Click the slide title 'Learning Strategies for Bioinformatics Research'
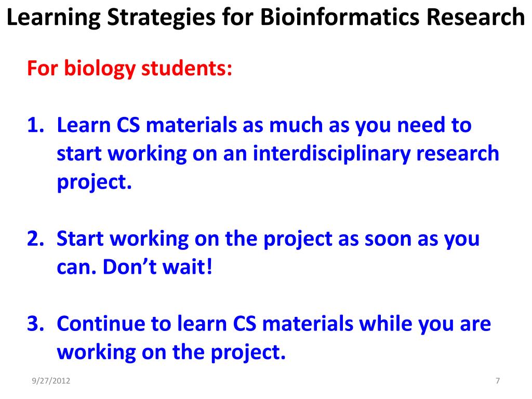 pos(265,18)
